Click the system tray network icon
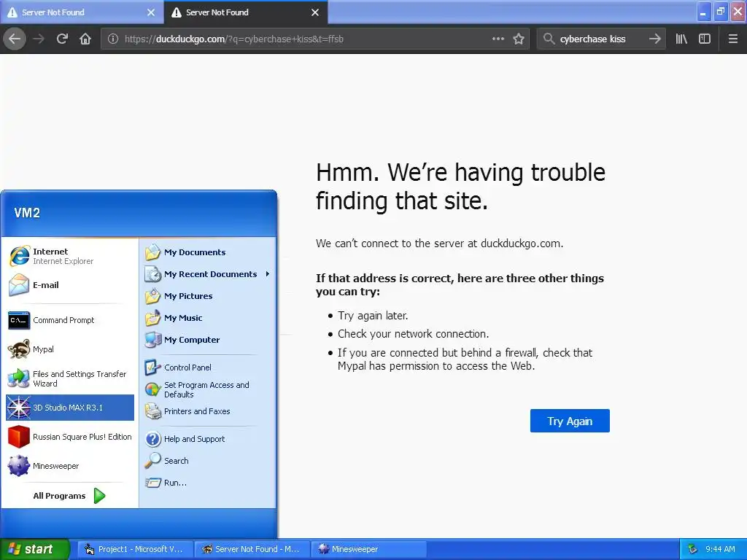Viewport: 747px width, 560px height. (693, 549)
